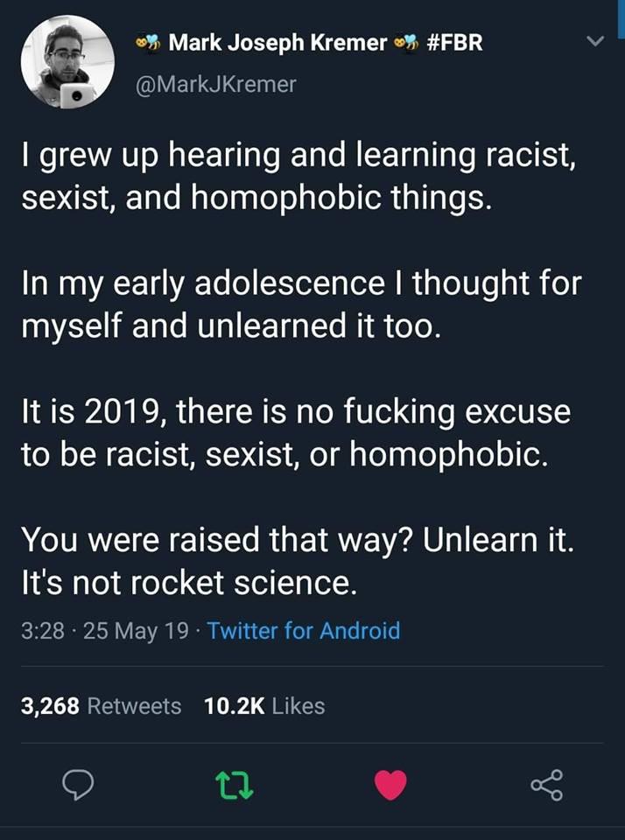The height and width of the screenshot is (840, 625).
Task: Click the bee emoji before the name
Action: pyautogui.click(x=150, y=42)
